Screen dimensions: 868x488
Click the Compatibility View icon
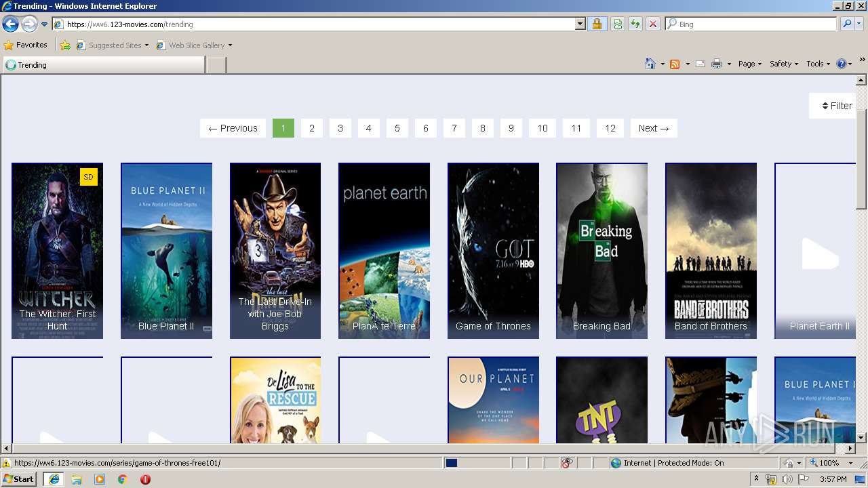pyautogui.click(x=618, y=24)
